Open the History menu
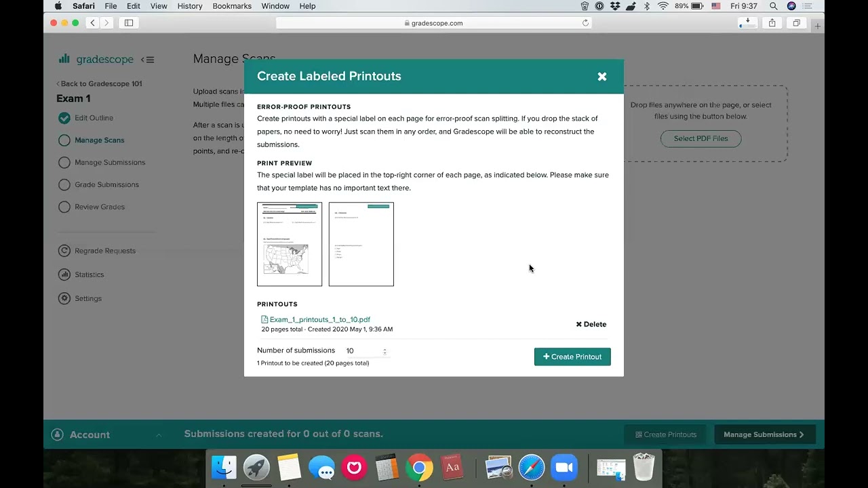The width and height of the screenshot is (868, 488). coord(190,6)
